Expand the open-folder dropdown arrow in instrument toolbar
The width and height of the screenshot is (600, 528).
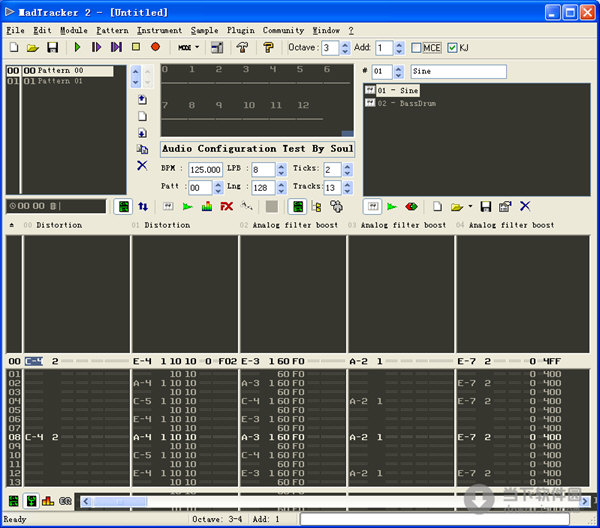pyautogui.click(x=470, y=206)
